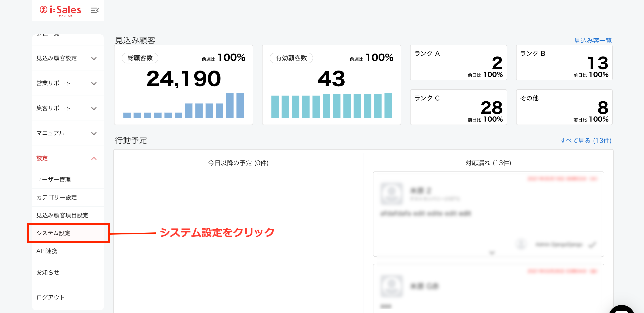Expand 見込み顧客設定 menu chevron

(x=94, y=59)
